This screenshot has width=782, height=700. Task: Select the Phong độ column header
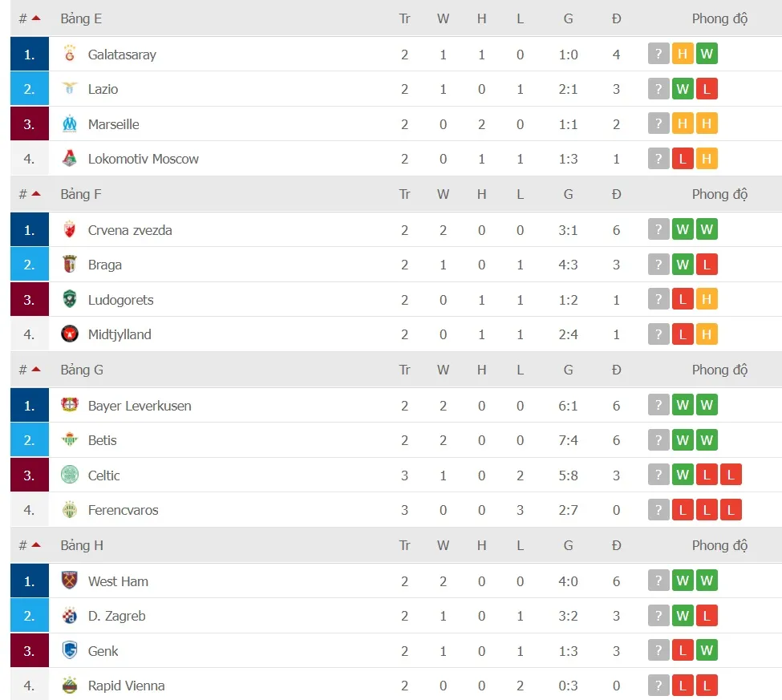719,18
